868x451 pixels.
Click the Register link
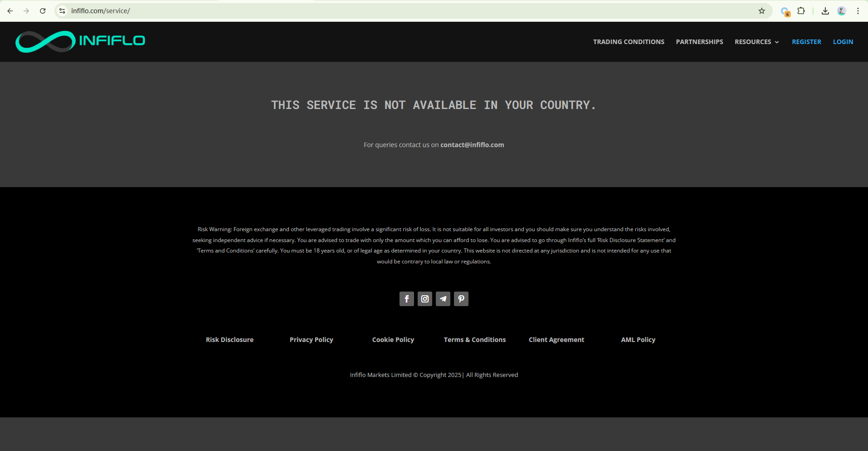[806, 42]
